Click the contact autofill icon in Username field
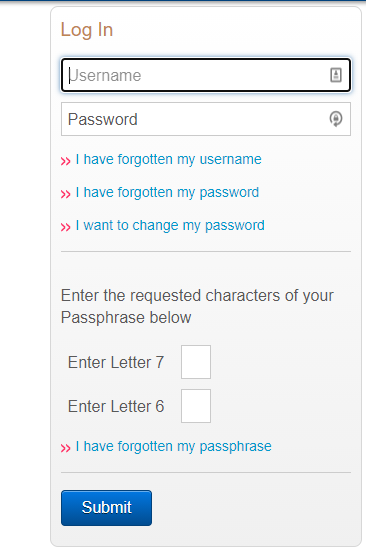366x552 pixels. 336,75
